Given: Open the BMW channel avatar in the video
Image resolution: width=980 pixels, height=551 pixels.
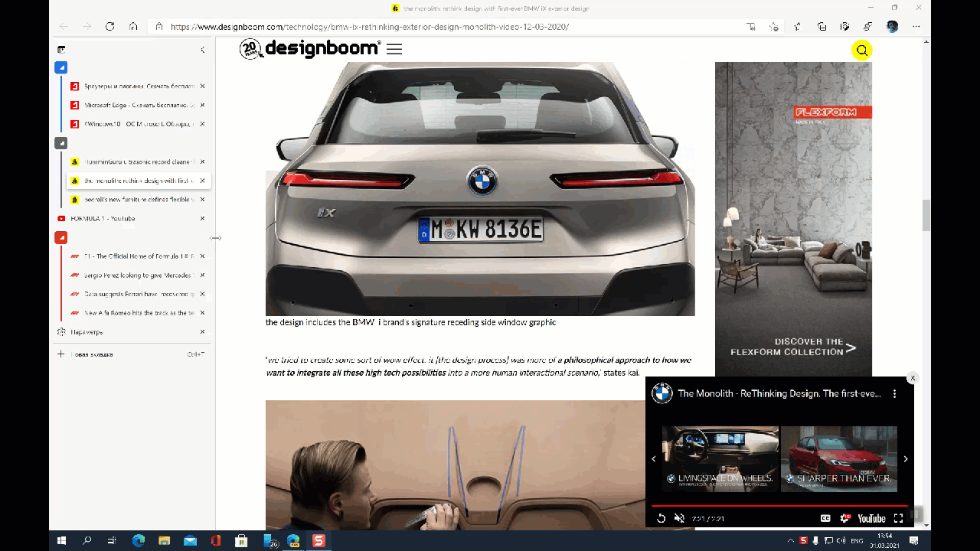Looking at the screenshot, I should point(662,393).
